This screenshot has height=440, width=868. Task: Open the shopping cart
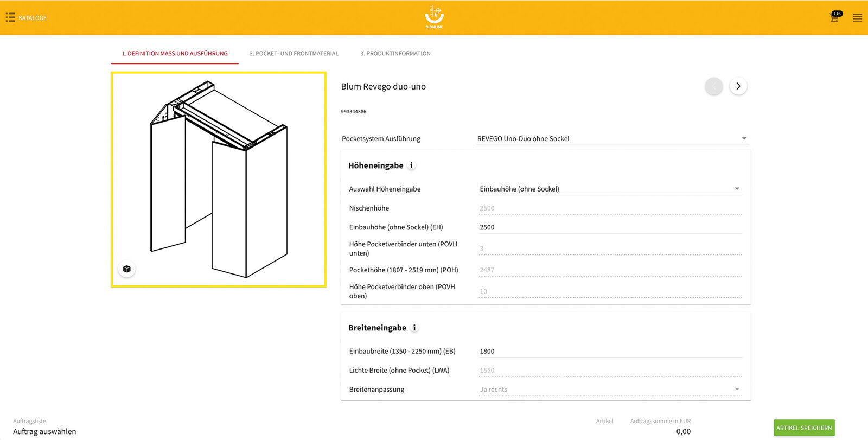tap(835, 17)
